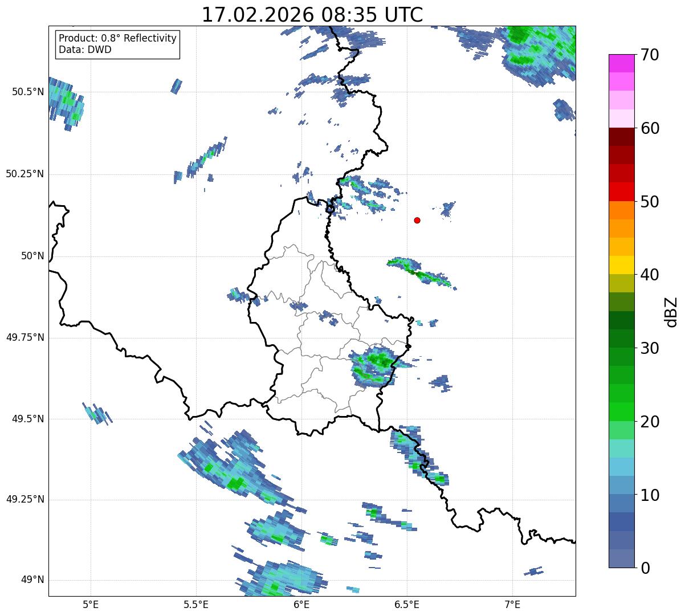
Task: Click the 49.75°N latitude label
Action: click(x=25, y=337)
